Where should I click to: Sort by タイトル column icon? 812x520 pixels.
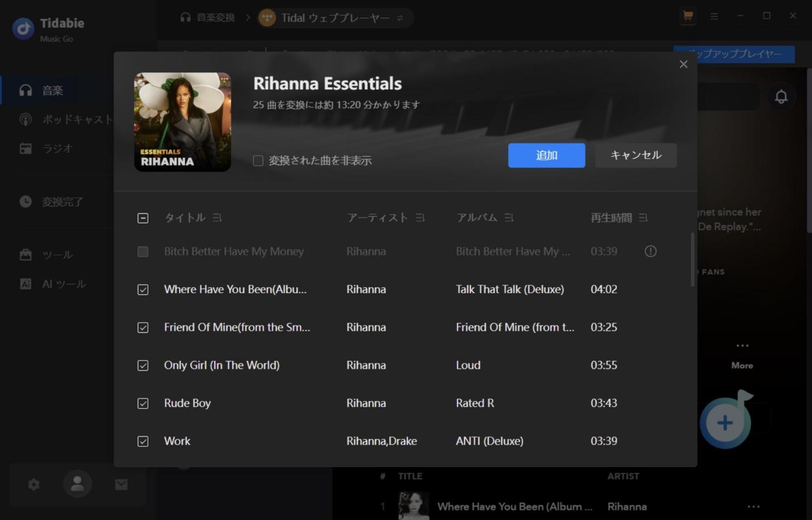pyautogui.click(x=217, y=218)
